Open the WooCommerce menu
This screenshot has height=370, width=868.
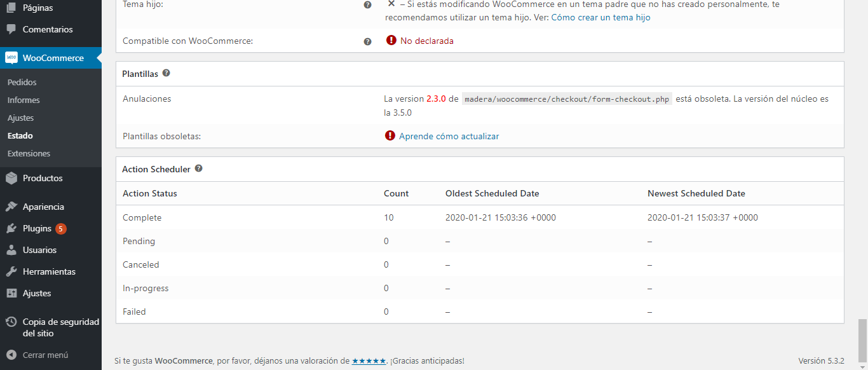click(x=51, y=58)
